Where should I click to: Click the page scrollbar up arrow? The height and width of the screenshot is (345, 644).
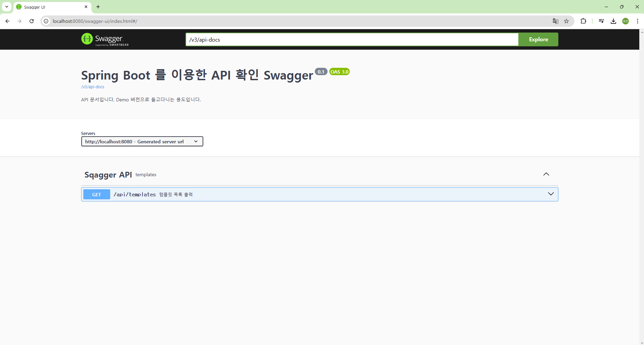point(642,32)
